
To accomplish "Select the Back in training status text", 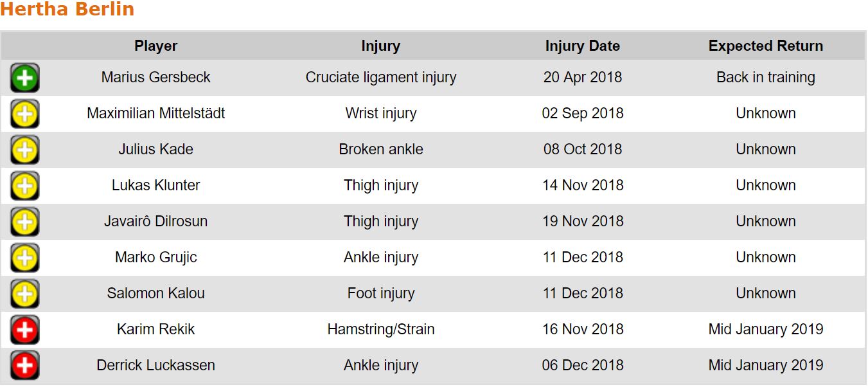I will tap(765, 78).
